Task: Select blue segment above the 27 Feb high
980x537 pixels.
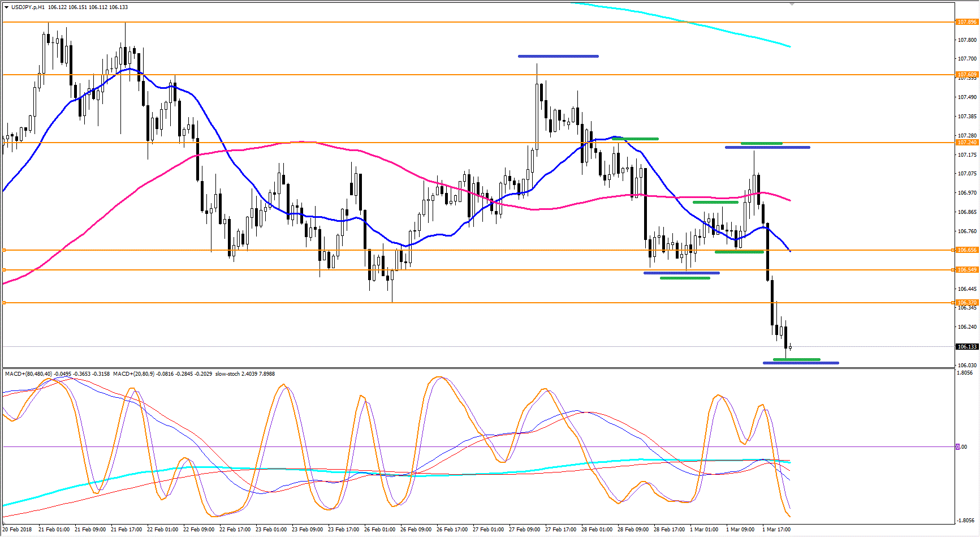Action: (x=558, y=56)
